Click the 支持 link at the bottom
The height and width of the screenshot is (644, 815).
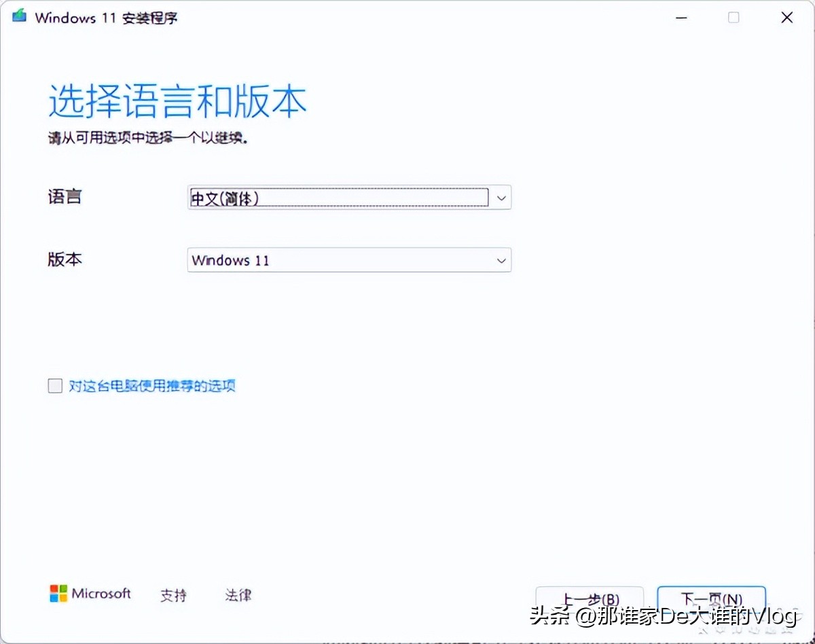[174, 595]
